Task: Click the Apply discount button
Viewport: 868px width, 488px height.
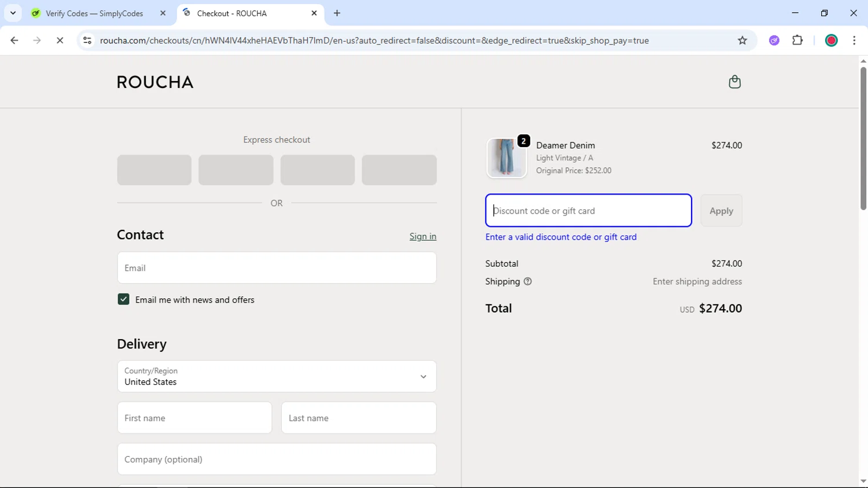Action: pyautogui.click(x=721, y=211)
